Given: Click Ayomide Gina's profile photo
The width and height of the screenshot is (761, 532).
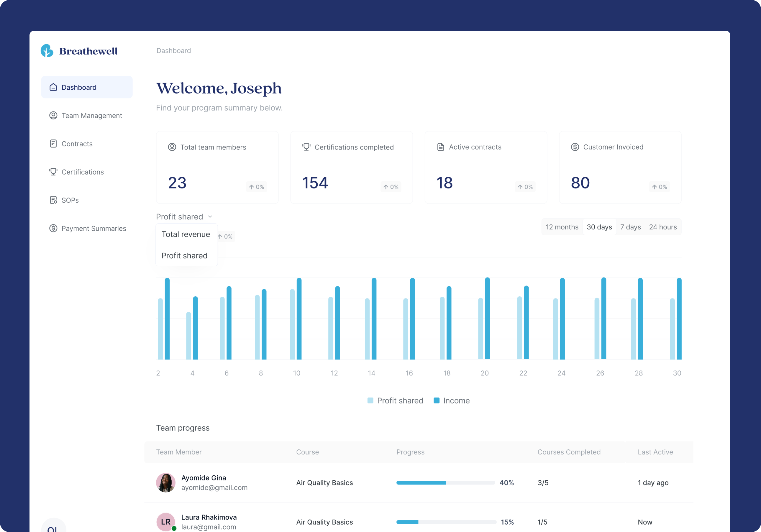Looking at the screenshot, I should pos(166,482).
